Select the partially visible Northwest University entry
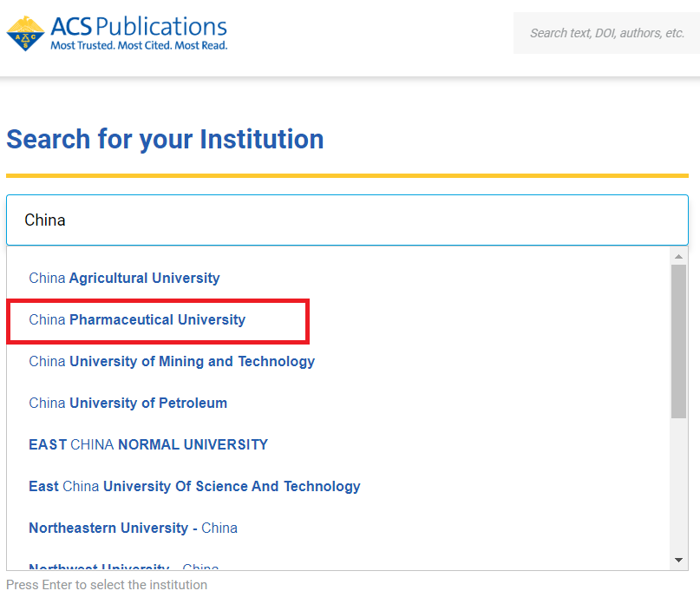 [123, 566]
